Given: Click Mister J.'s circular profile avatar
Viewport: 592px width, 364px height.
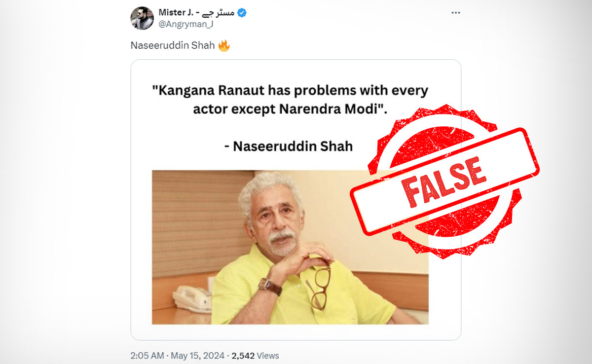Looking at the screenshot, I should [142, 16].
